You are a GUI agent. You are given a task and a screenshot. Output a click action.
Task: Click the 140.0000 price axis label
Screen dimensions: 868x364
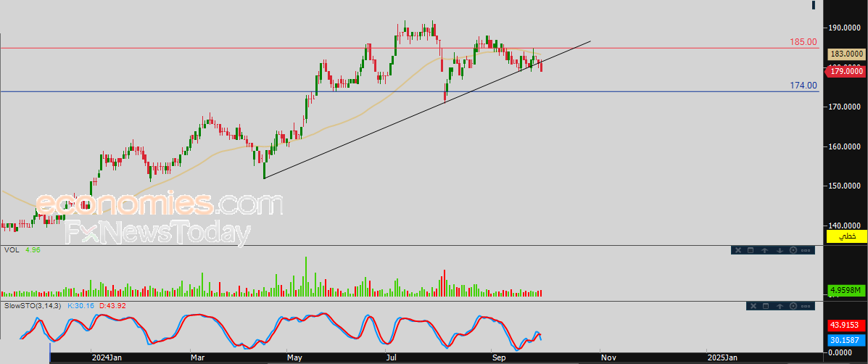[x=845, y=226]
